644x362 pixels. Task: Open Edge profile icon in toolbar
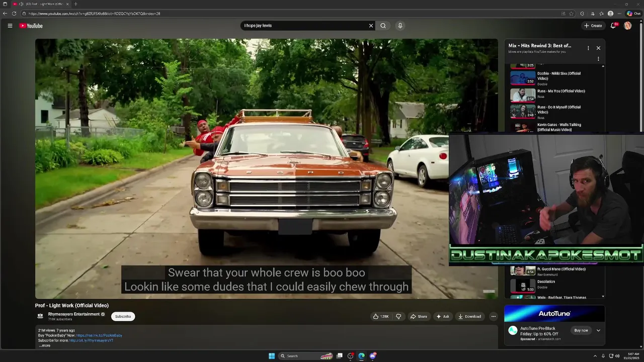click(x=610, y=14)
